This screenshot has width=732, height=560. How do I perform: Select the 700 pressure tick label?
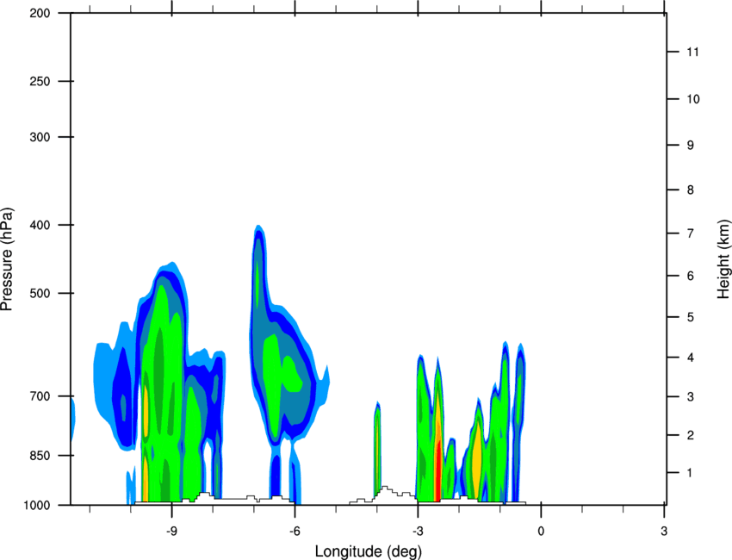(40, 396)
